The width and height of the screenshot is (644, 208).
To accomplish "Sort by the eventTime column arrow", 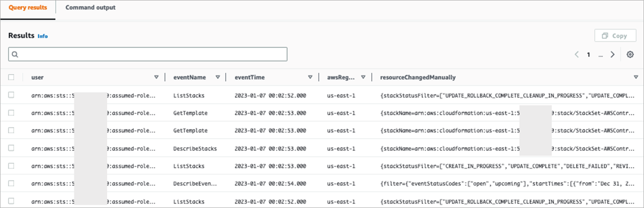I will tap(310, 77).
